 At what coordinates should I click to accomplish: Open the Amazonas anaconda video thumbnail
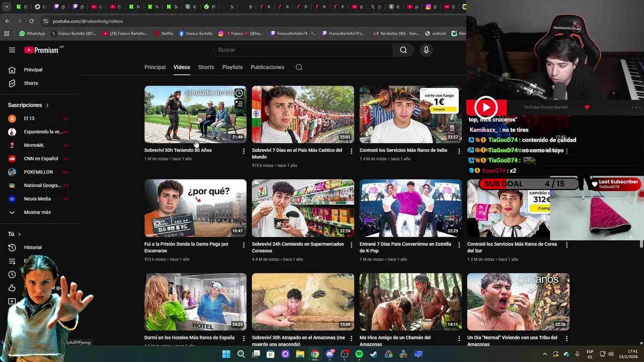click(303, 302)
